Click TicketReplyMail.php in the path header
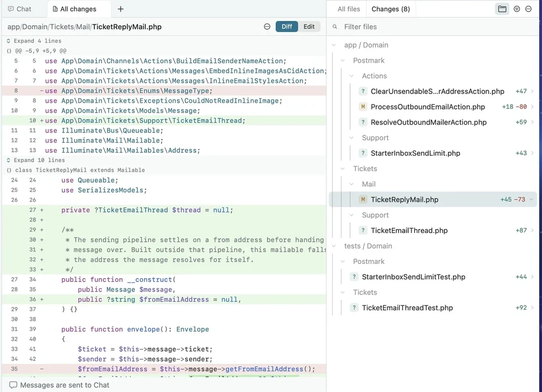This screenshot has width=542, height=392. pyautogui.click(x=127, y=27)
